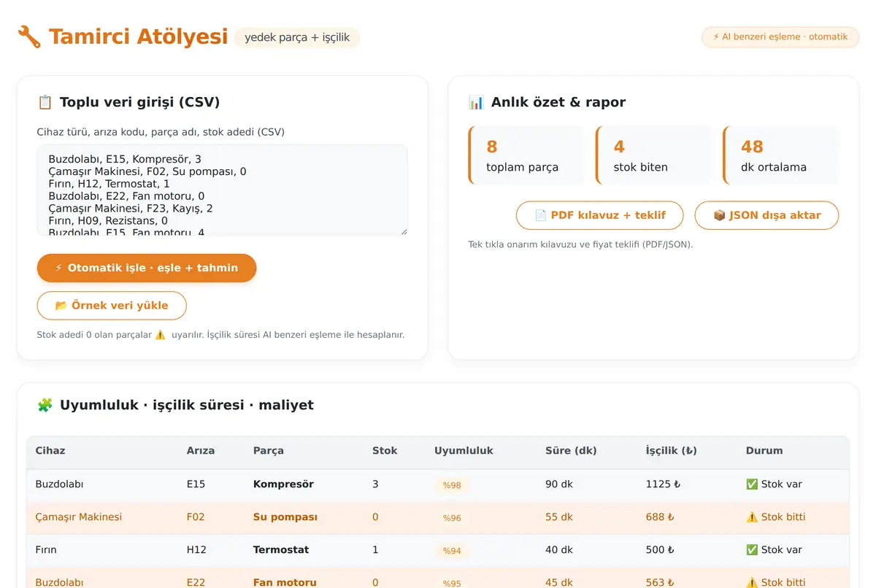The width and height of the screenshot is (876, 588).
Task: Click the Uyumluluk column header
Action: click(x=464, y=451)
